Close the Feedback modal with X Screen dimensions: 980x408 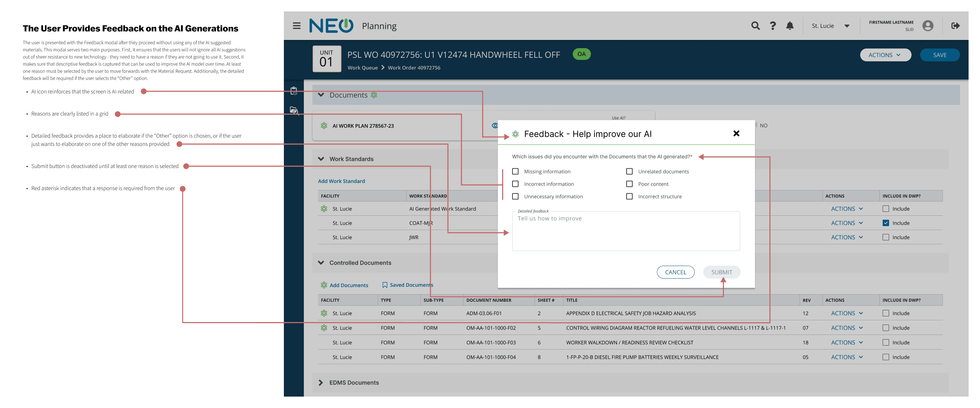coord(736,133)
